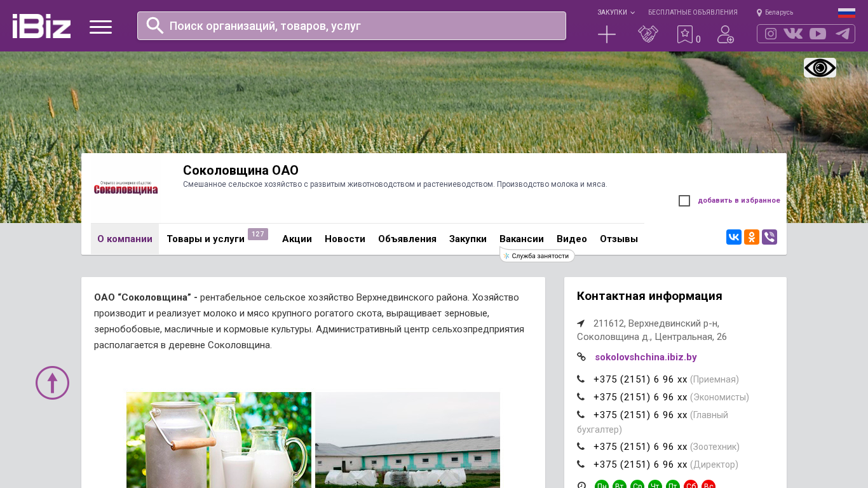The image size is (868, 488).
Task: Share company page on Odnoklassniki
Action: click(752, 237)
